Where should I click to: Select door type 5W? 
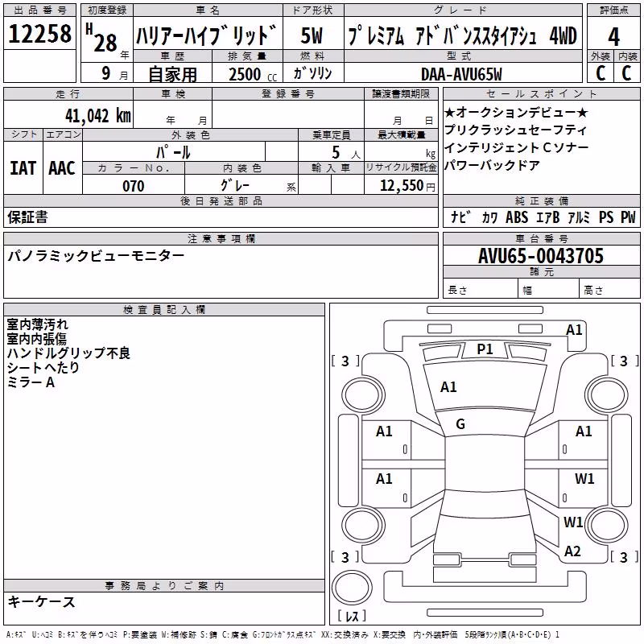(312, 35)
